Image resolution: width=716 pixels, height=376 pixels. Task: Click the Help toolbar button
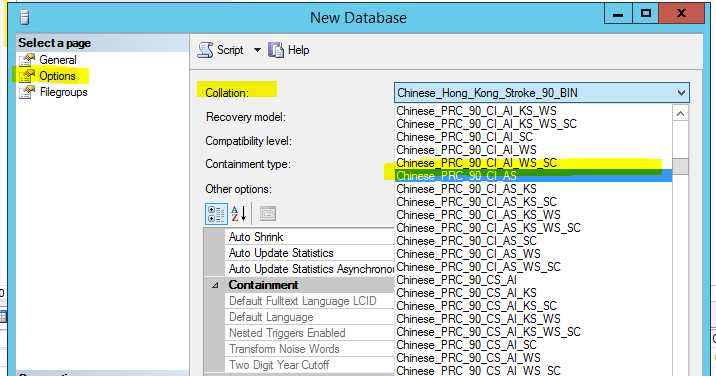click(x=289, y=50)
